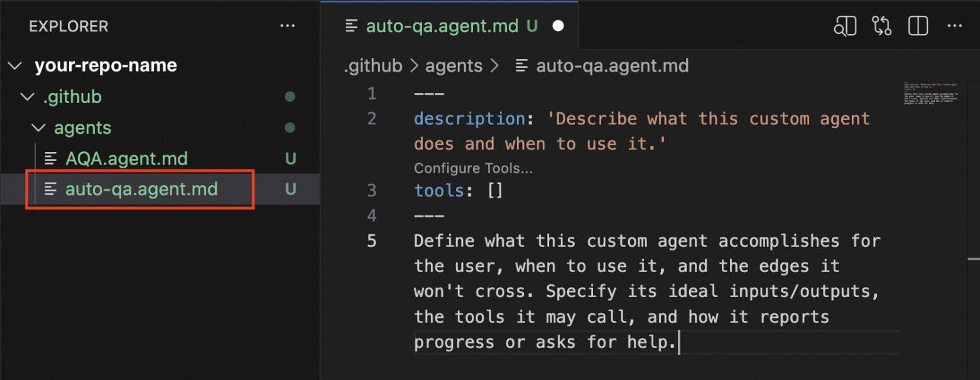
Task: Open the editor More Actions ellipsis menu
Action: 955,26
